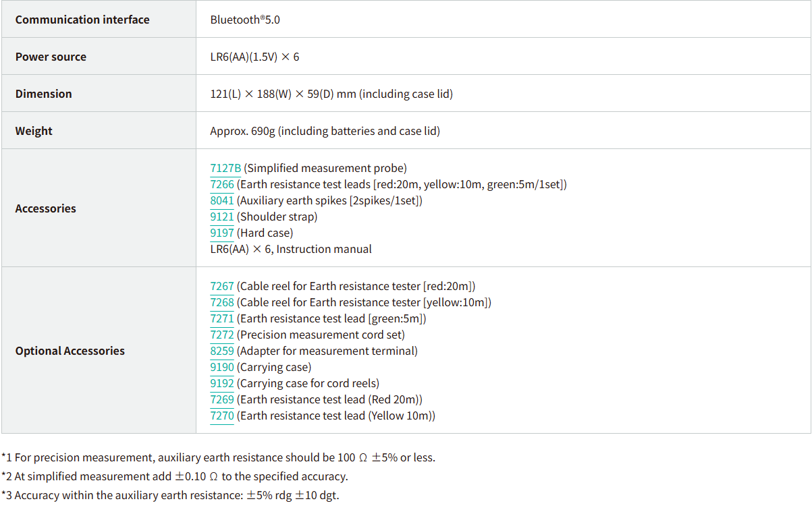Click the Power source row label
The width and height of the screenshot is (812, 516).
pyautogui.click(x=51, y=57)
